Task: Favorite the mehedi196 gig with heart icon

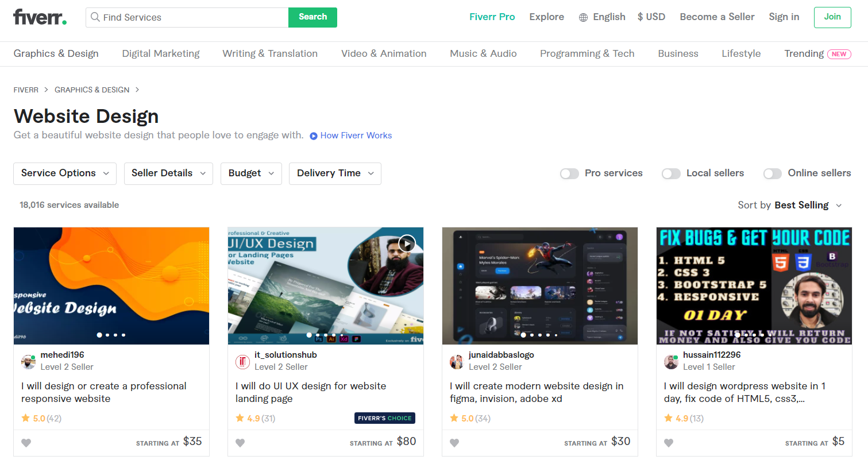Action: tap(26, 443)
